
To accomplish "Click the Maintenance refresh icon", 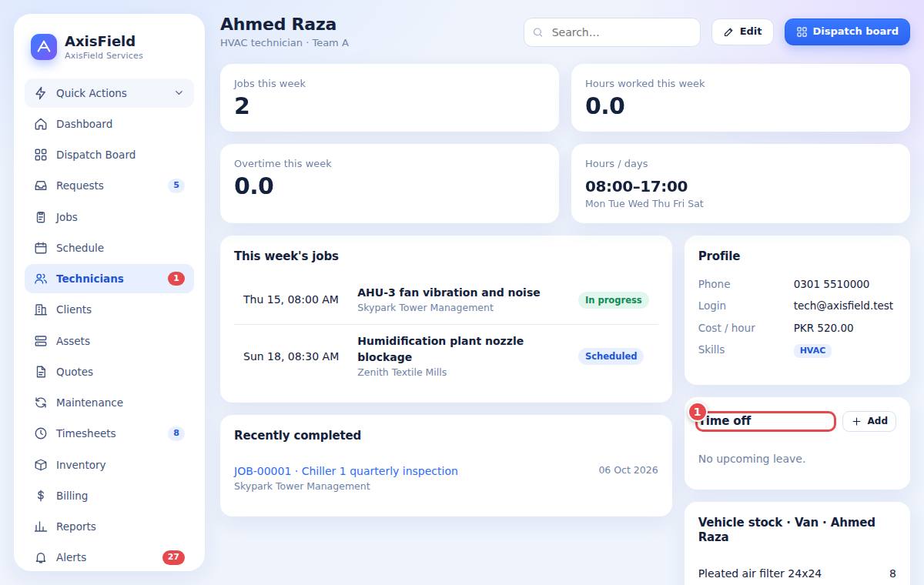I will (41, 403).
